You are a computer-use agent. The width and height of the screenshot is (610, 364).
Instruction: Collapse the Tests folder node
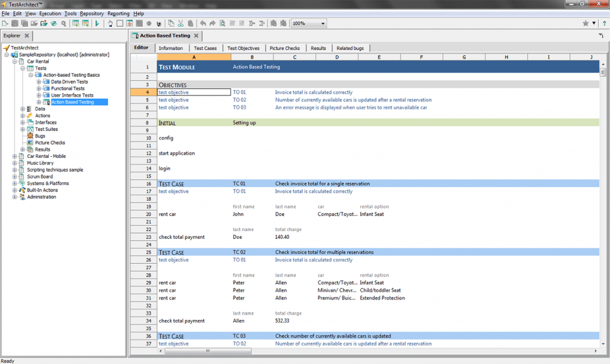23,68
